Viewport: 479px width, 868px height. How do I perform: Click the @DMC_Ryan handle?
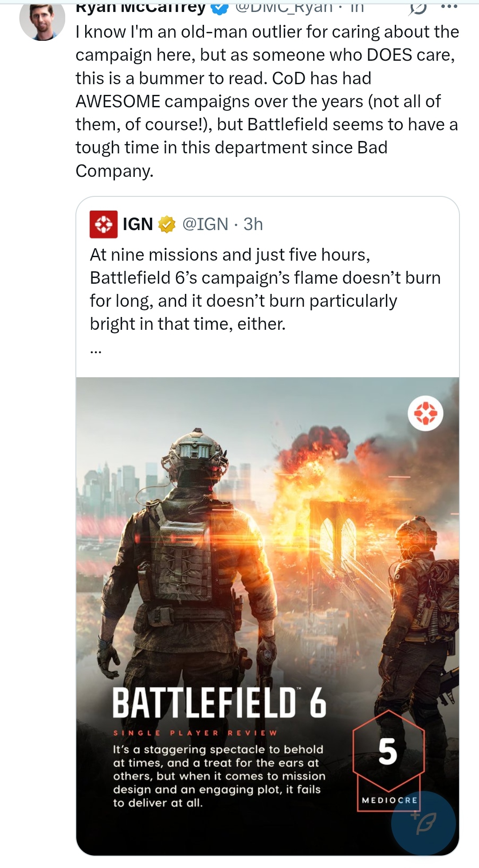[284, 8]
